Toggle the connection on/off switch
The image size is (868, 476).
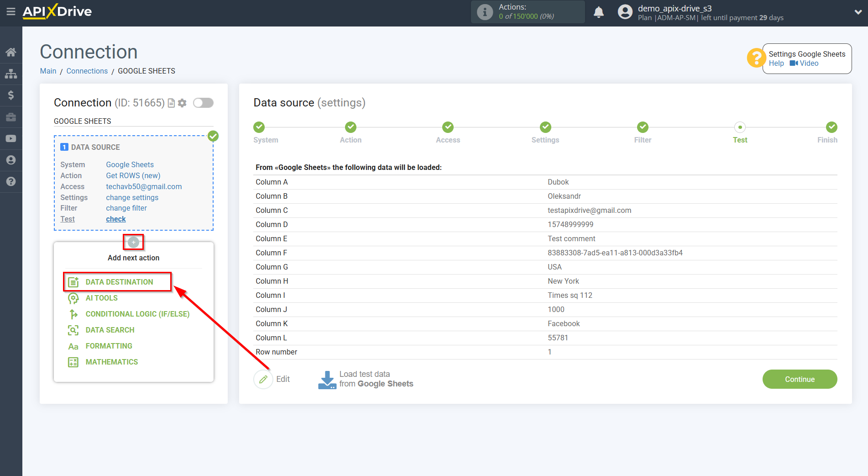(203, 103)
